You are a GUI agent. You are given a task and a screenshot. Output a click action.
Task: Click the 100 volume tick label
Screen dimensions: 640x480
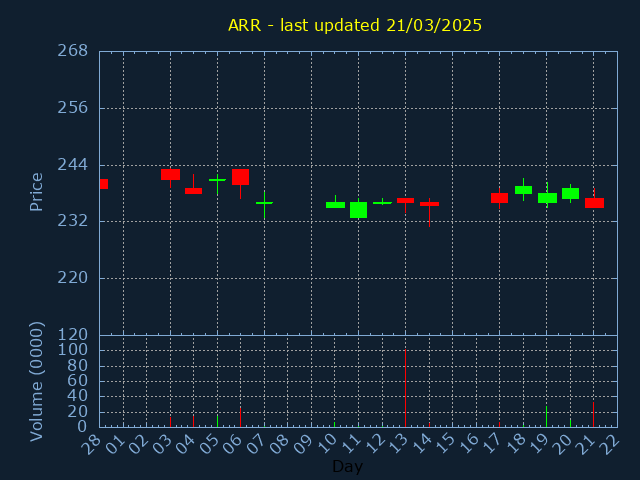point(73,349)
